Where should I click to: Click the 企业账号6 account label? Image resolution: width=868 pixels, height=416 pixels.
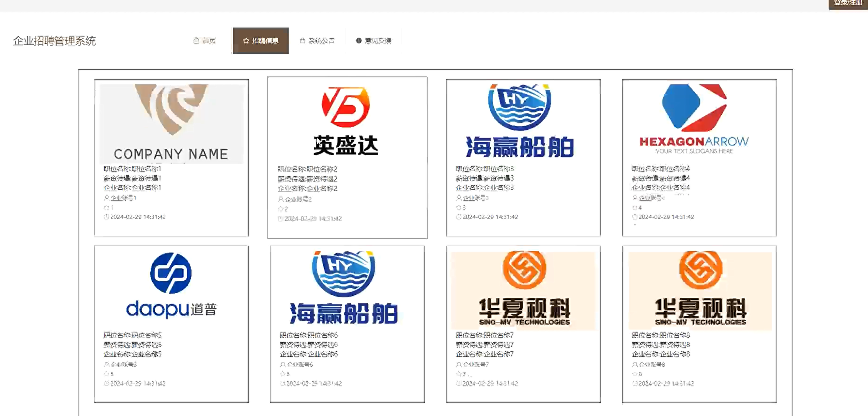coord(300,365)
